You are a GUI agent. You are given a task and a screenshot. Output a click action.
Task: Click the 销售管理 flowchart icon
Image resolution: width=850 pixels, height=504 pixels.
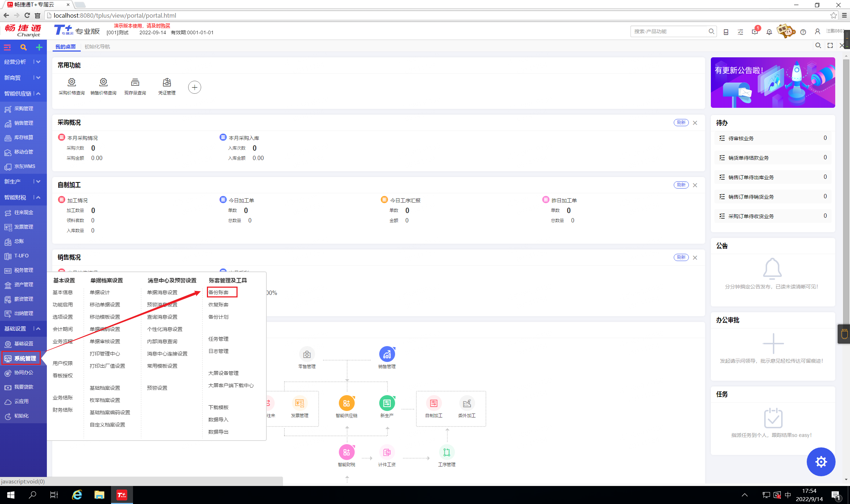pos(387,354)
